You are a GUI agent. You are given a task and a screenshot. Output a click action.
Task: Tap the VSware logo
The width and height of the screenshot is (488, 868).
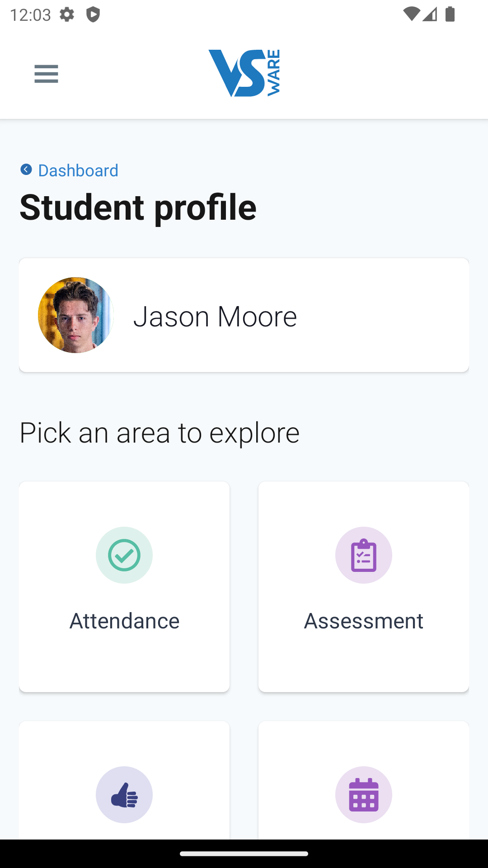tap(244, 73)
